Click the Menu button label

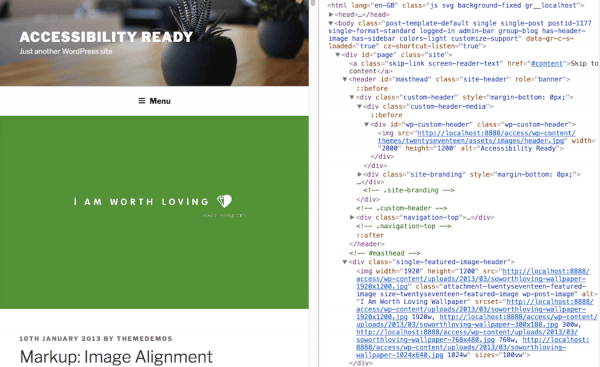pos(160,101)
